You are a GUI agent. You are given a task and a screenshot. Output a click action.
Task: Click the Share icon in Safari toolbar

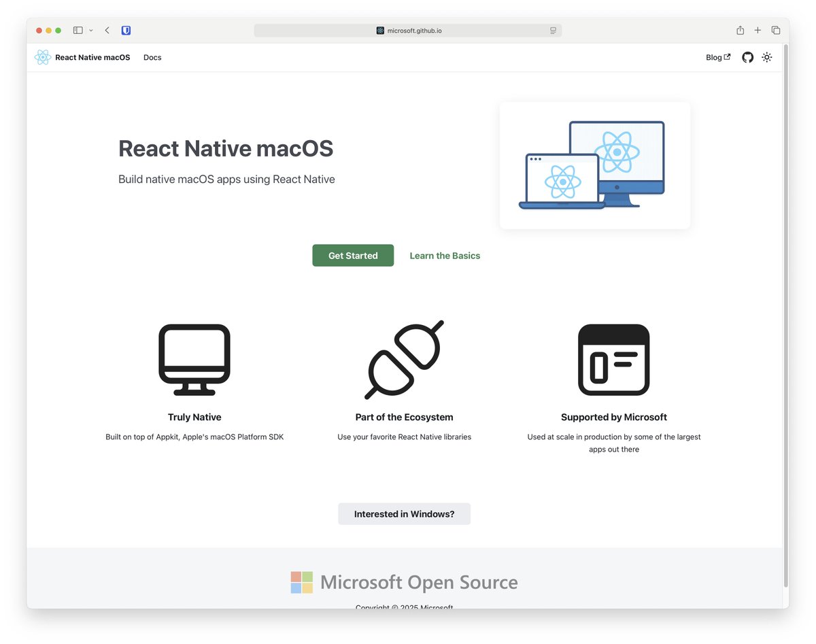[x=740, y=30]
